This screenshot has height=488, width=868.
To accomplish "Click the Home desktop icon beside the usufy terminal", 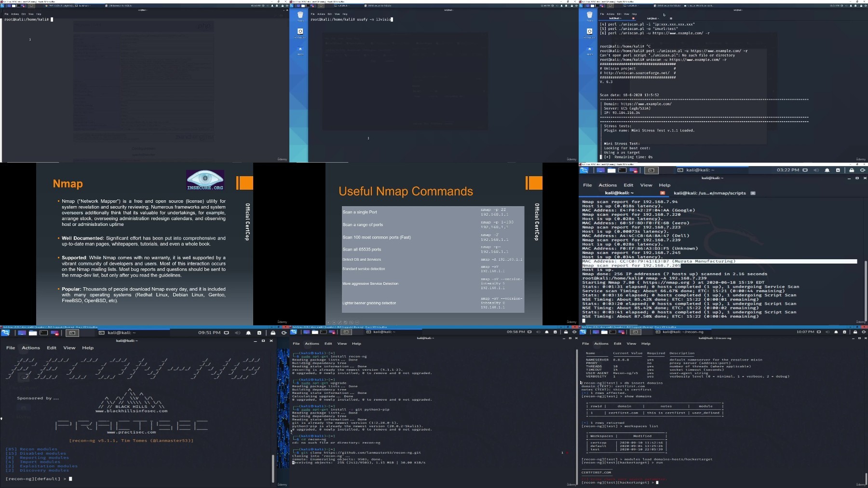I will pos(300,51).
